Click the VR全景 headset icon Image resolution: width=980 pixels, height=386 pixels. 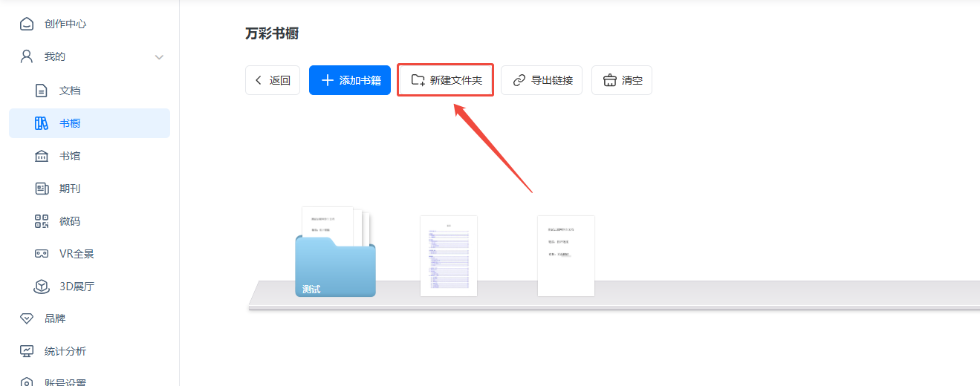click(42, 254)
